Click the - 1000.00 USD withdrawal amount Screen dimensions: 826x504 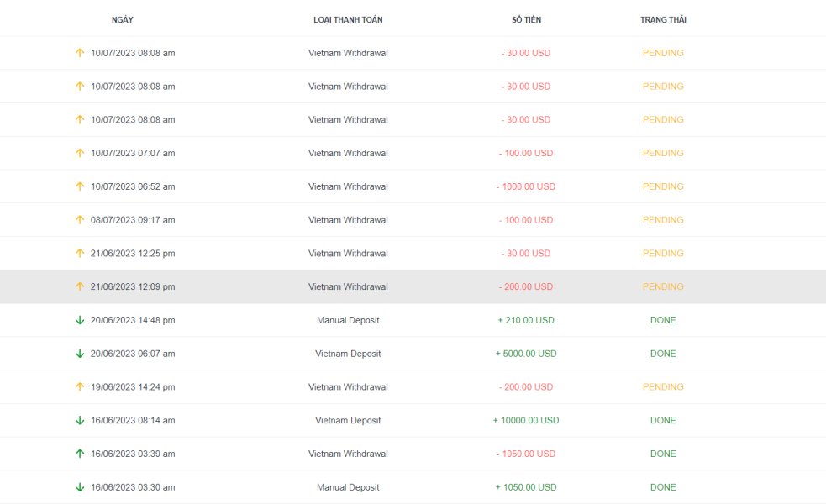526,186
